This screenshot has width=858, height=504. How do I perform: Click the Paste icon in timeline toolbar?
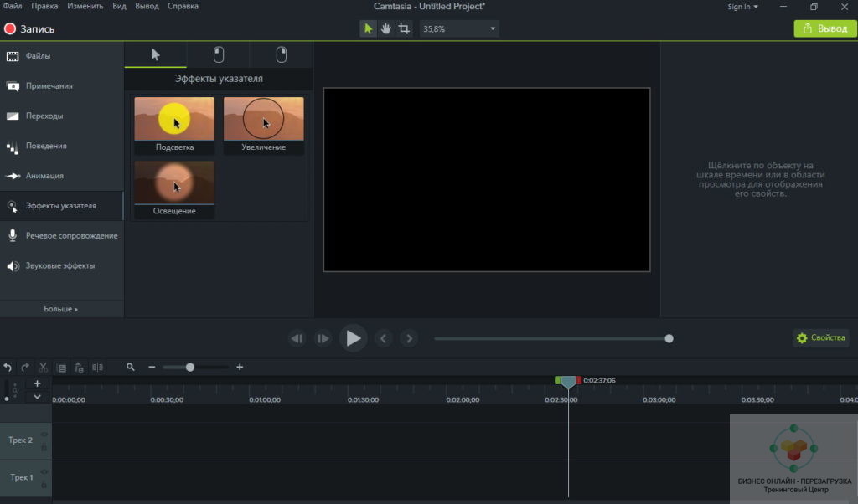click(79, 367)
